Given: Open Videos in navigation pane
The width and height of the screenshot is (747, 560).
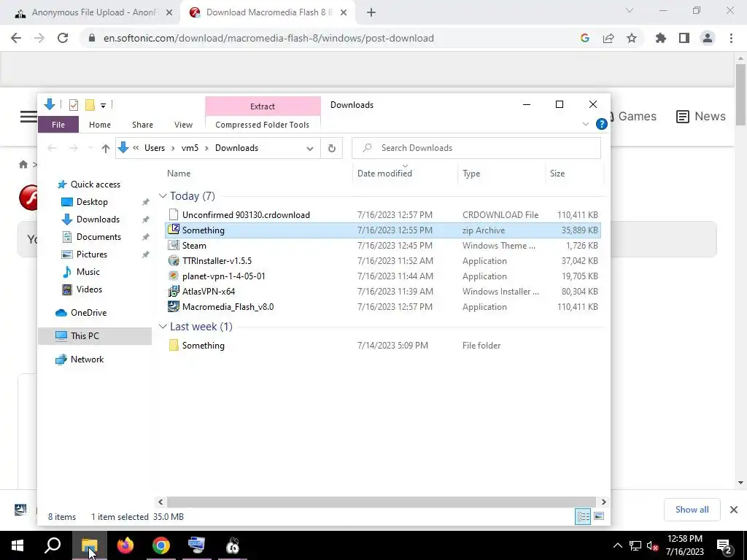Looking at the screenshot, I should [89, 289].
